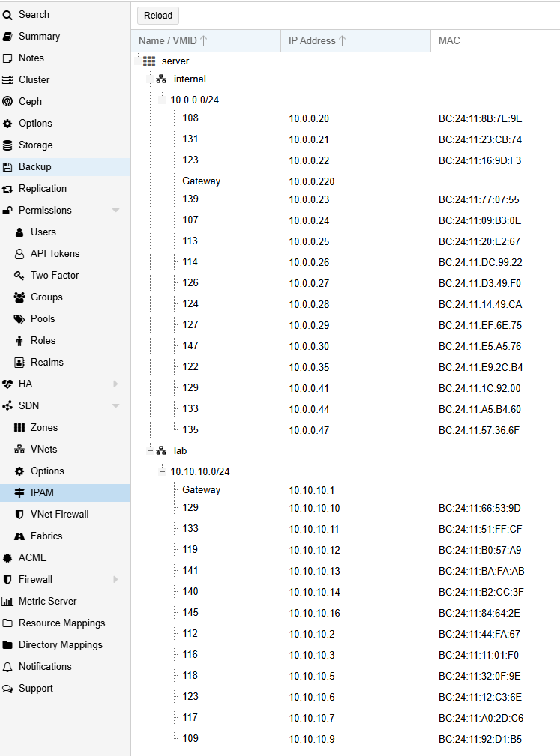Open the Replication arrows icon
Image resolution: width=560 pixels, height=756 pixels.
click(7, 188)
